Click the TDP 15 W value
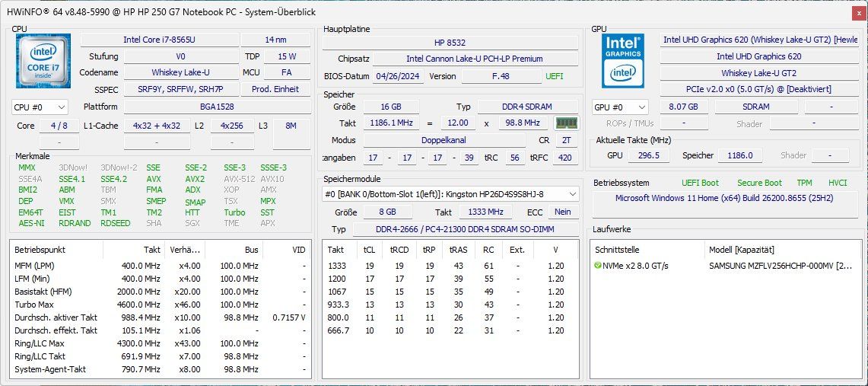 click(x=287, y=56)
